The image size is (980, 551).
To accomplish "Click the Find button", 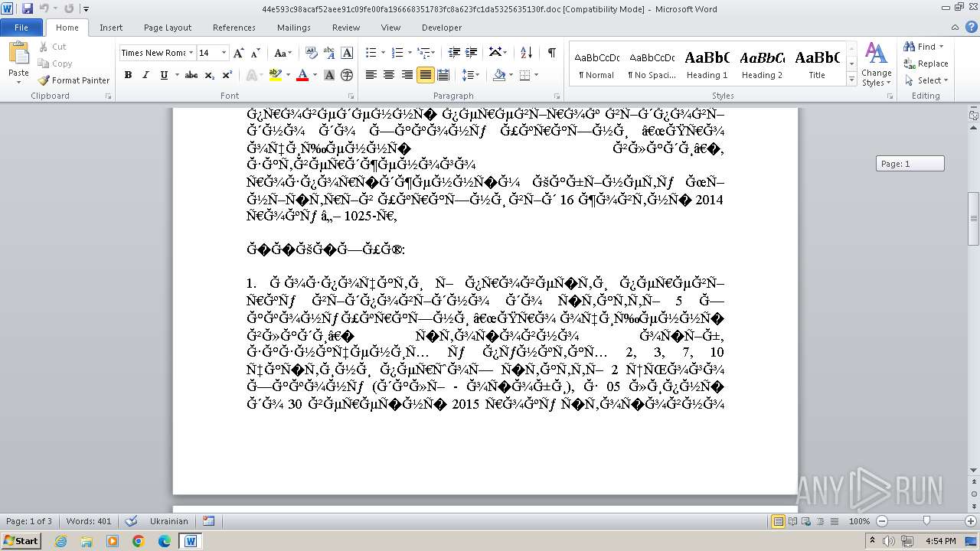I will (924, 47).
